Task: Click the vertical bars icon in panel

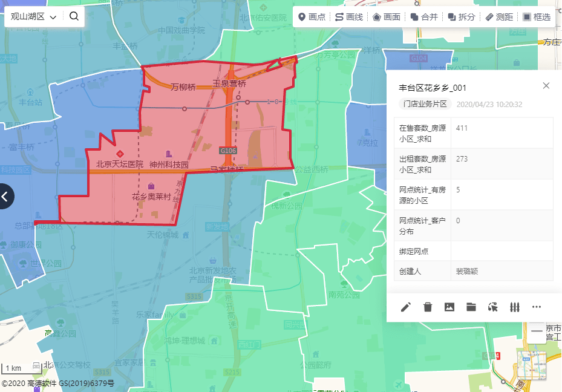Action: point(515,307)
